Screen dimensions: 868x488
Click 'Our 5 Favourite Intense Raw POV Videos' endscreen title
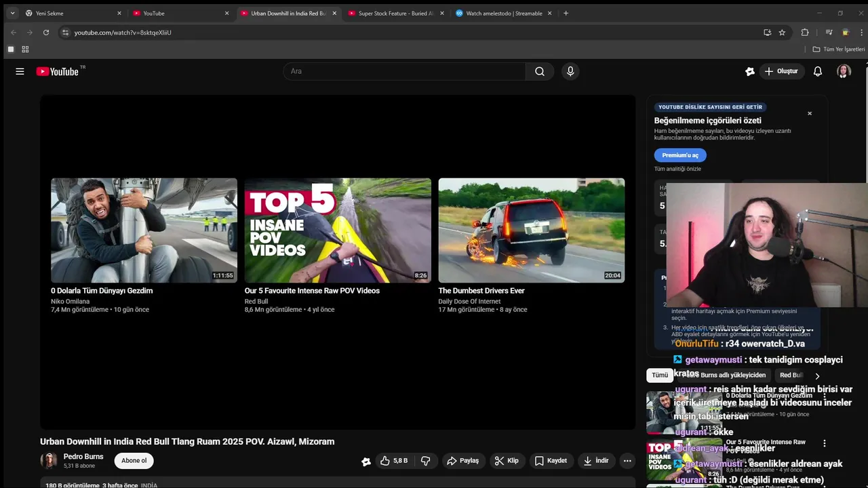pos(312,291)
